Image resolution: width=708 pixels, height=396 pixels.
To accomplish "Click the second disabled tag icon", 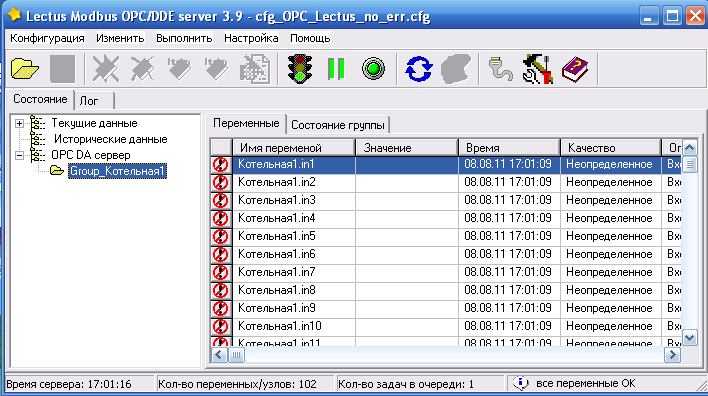I will click(x=216, y=69).
